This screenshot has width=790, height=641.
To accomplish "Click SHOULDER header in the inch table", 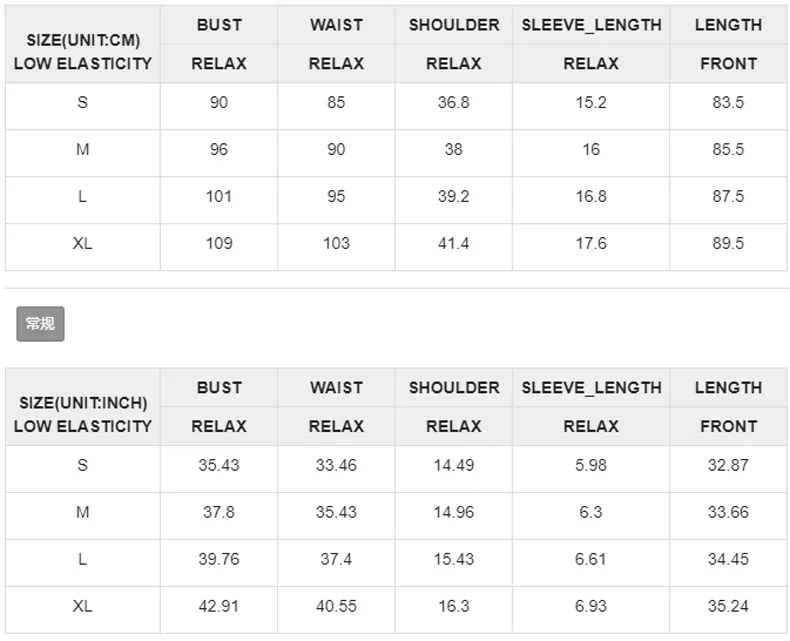I will coord(454,388).
